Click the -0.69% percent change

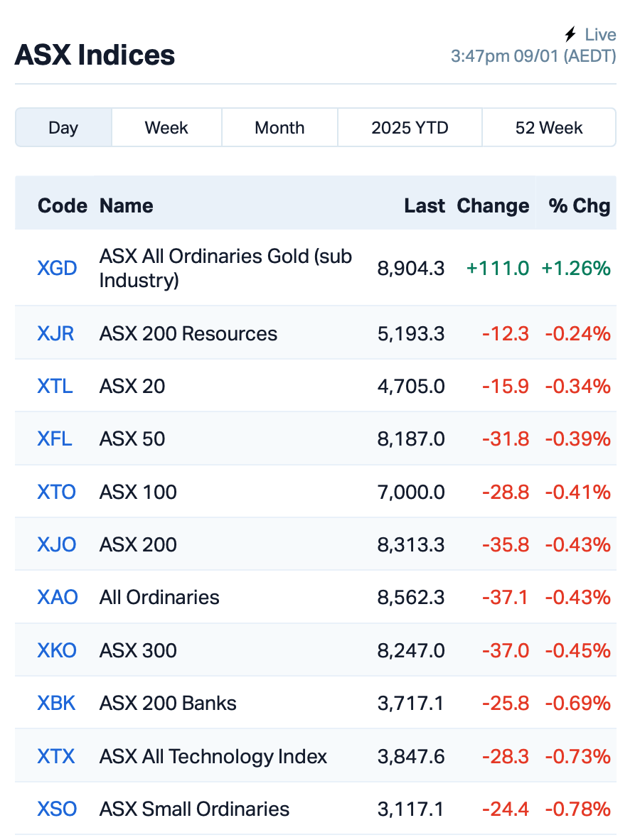point(578,703)
